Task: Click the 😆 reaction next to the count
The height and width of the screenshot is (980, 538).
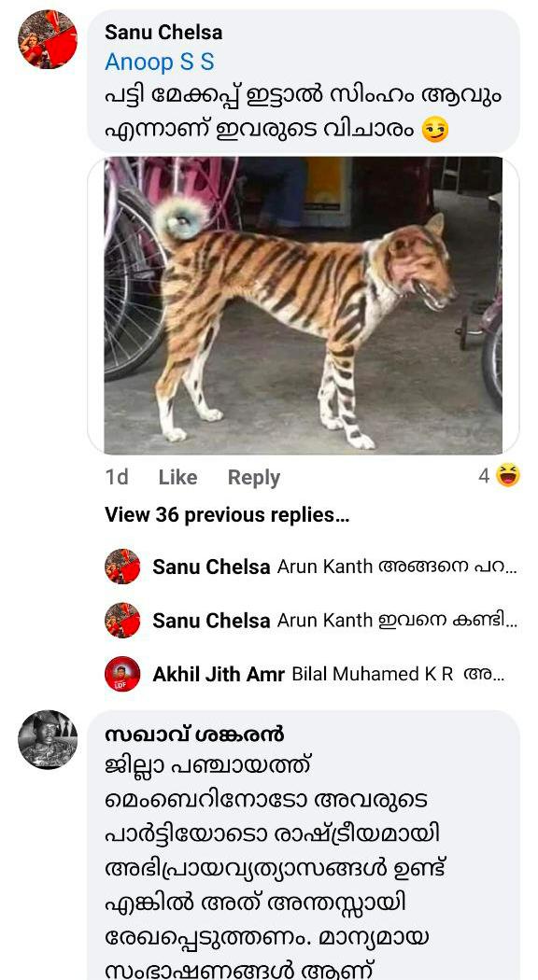Action: (505, 476)
